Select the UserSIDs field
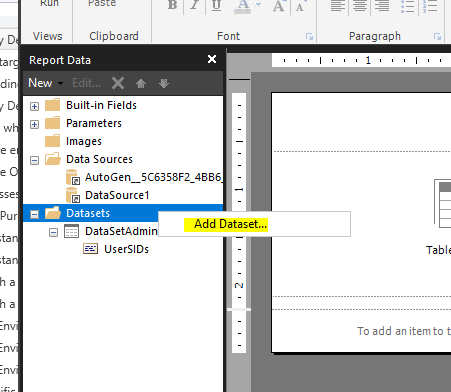Screen dimensions: 451x392 (x=126, y=249)
